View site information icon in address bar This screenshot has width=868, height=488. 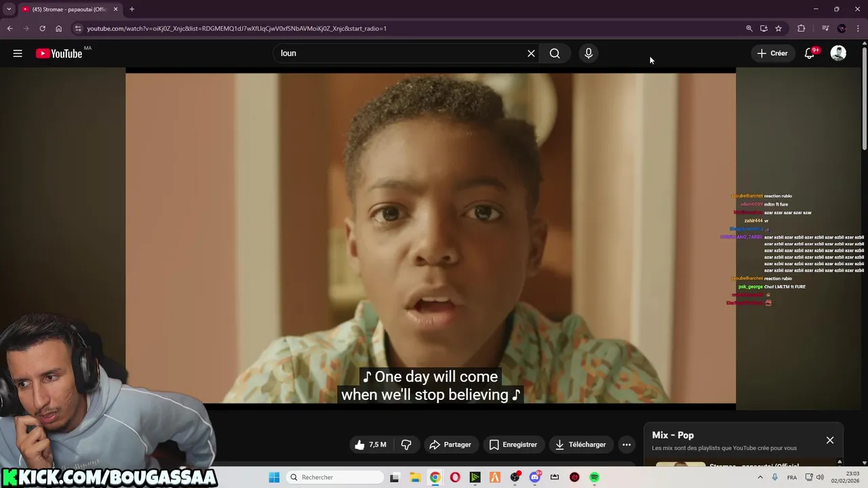[78, 28]
